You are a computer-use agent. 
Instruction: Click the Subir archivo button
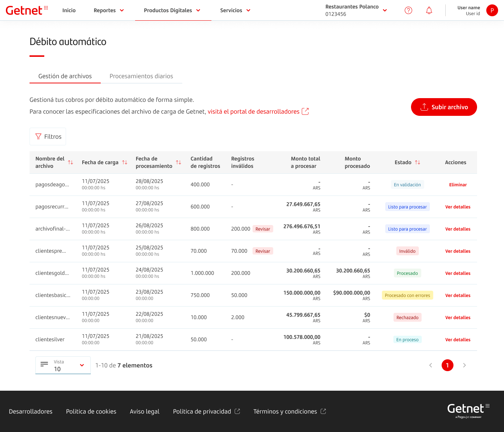[444, 107]
